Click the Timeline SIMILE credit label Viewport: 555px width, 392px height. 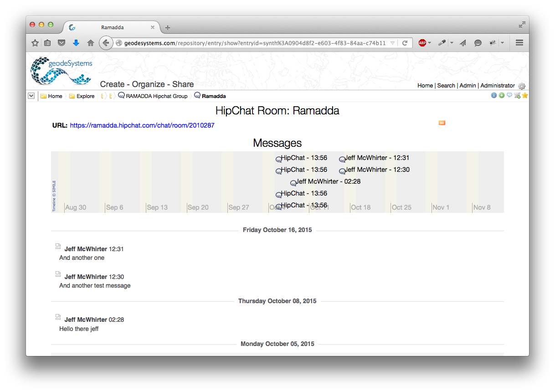point(54,196)
